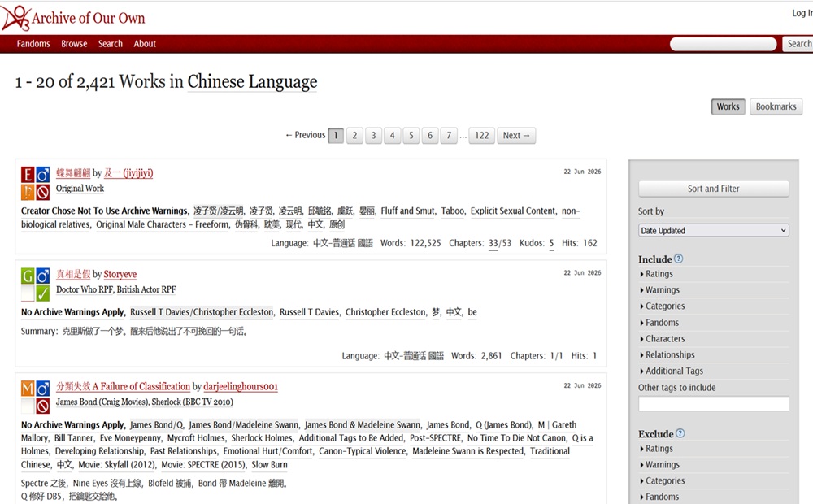Open author 及一 (jiyijiyi) profile

point(128,172)
